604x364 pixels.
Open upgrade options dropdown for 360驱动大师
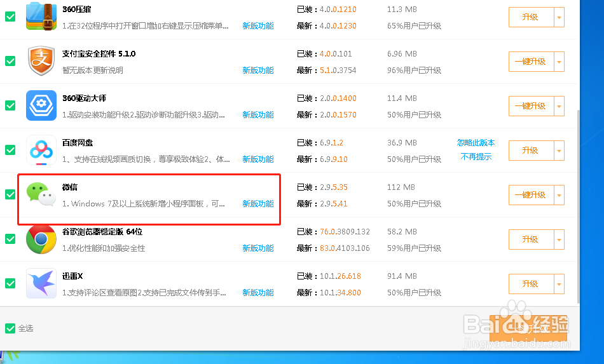(x=559, y=106)
